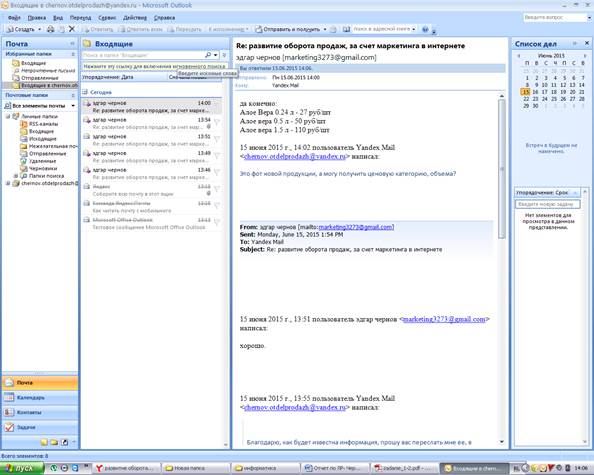Select Отправленные in favorite folders
Screen dimensions: 594x475
pos(39,78)
